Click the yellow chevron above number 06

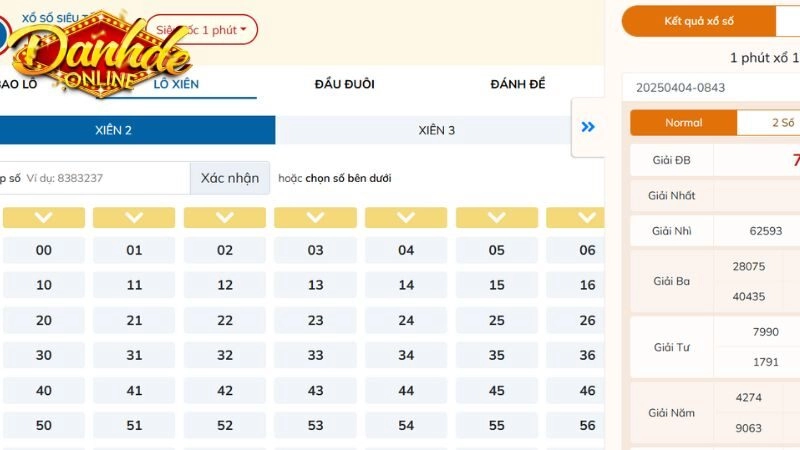coord(576,217)
